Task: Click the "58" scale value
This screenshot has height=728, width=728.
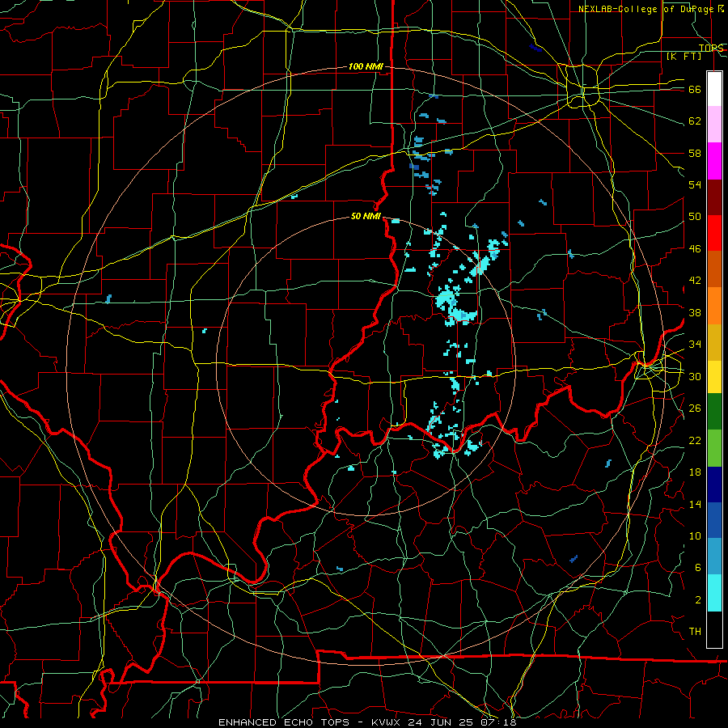Action: point(695,153)
